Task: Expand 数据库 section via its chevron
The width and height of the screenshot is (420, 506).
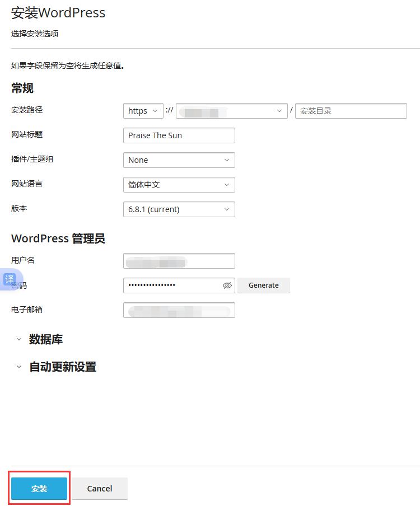Action: point(19,339)
